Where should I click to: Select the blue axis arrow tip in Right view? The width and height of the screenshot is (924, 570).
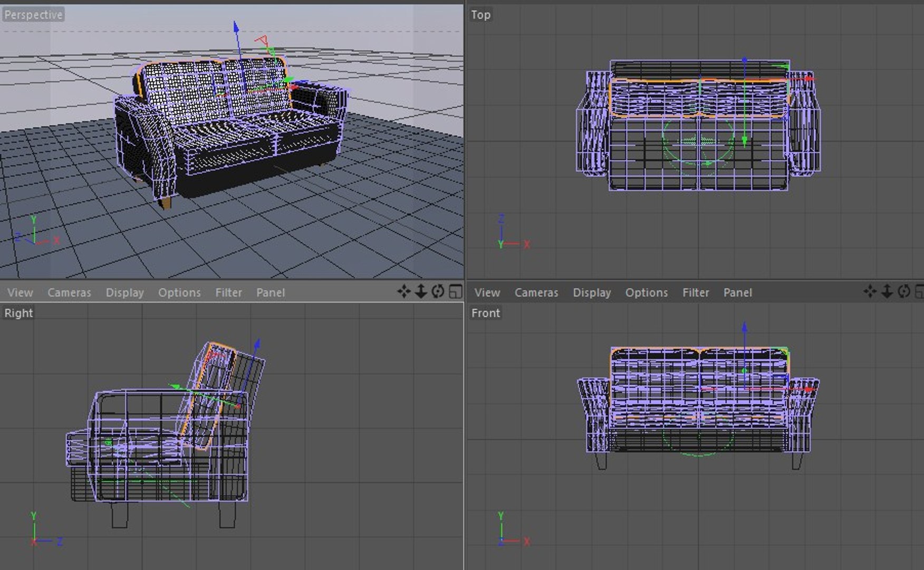[x=257, y=344]
